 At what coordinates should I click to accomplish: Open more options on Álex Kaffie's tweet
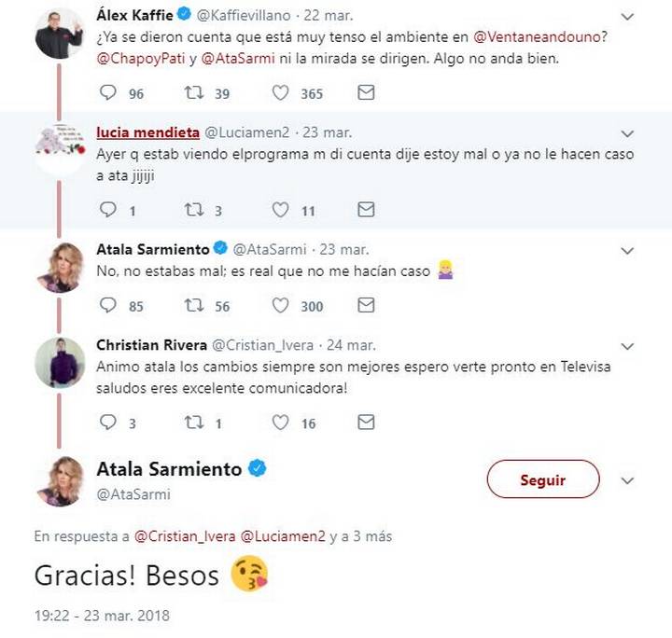627,16
